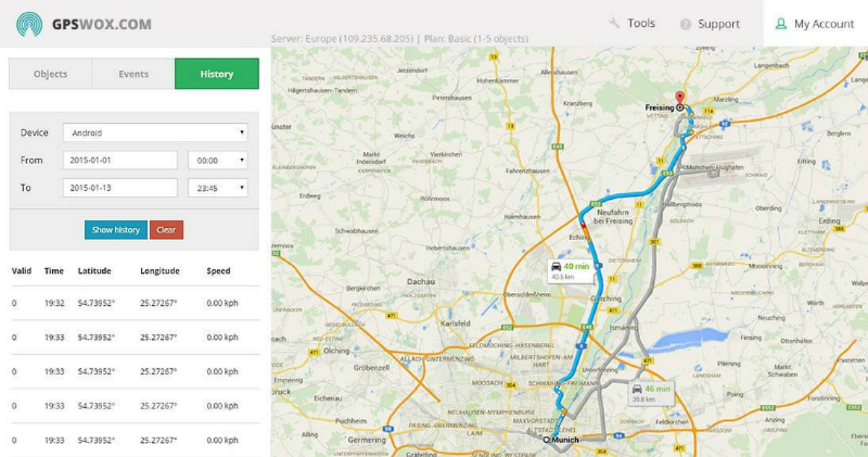This screenshot has width=868, height=457.
Task: Open the From time dropdown set to 00:00
Action: coord(217,160)
